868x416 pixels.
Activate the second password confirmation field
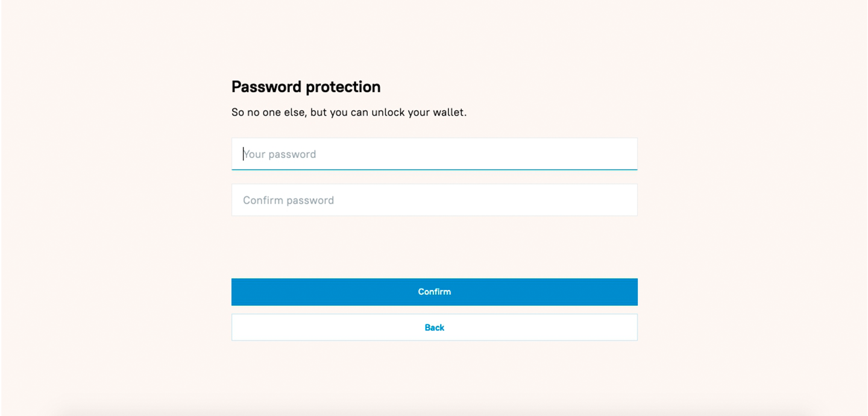[434, 200]
